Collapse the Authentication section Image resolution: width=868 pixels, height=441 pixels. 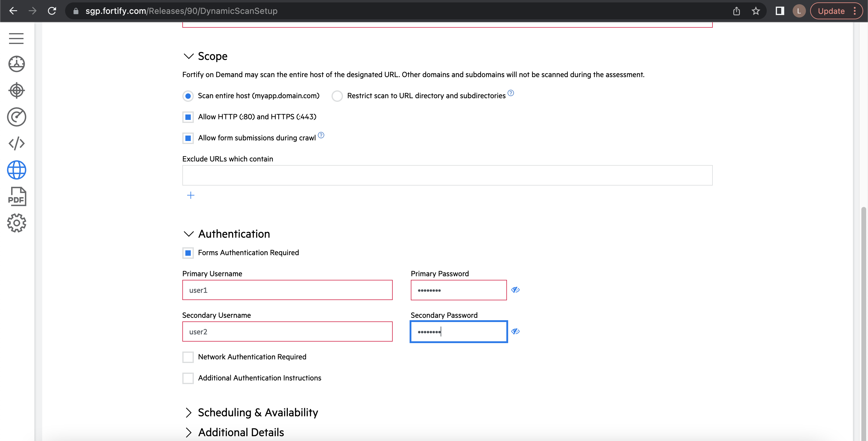pyautogui.click(x=189, y=234)
